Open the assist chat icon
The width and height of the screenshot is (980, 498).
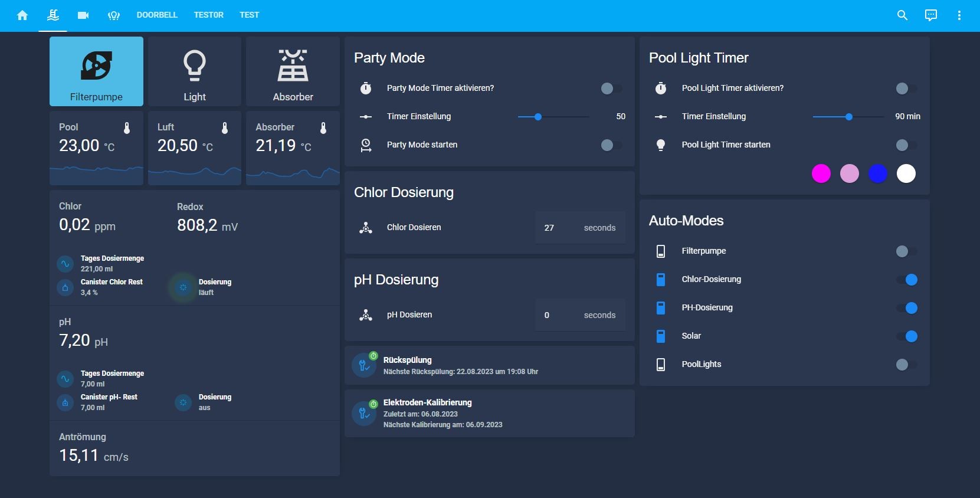pos(930,15)
